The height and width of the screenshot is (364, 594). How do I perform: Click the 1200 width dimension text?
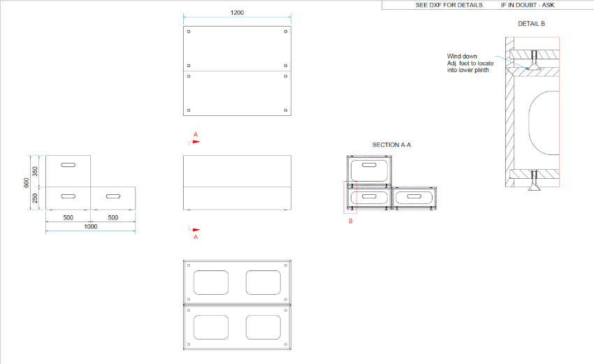coord(237,13)
